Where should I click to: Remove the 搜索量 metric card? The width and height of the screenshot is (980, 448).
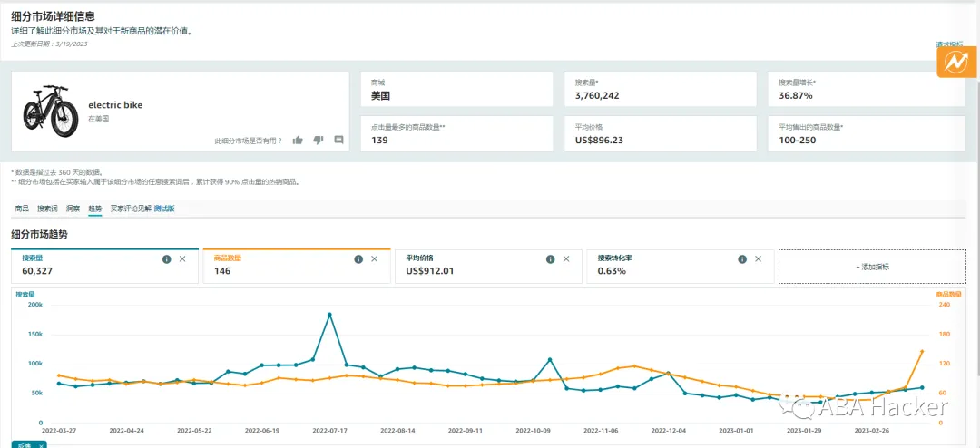pyautogui.click(x=182, y=258)
